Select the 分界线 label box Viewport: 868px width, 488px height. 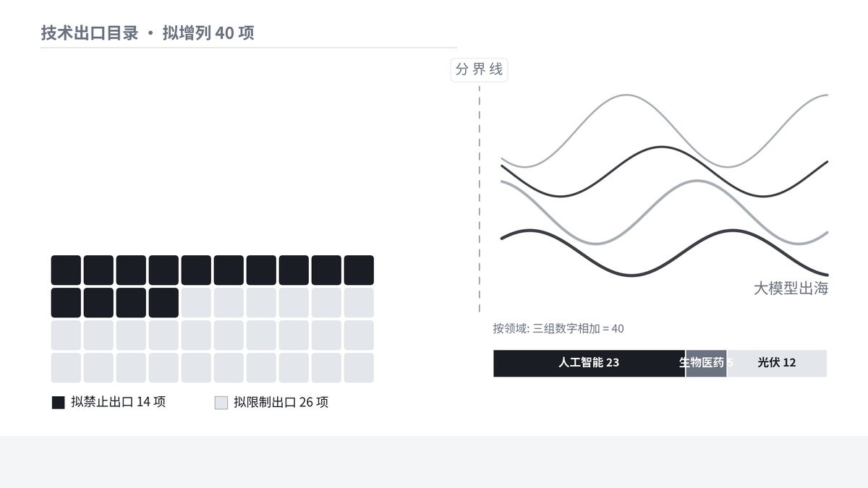pyautogui.click(x=479, y=69)
